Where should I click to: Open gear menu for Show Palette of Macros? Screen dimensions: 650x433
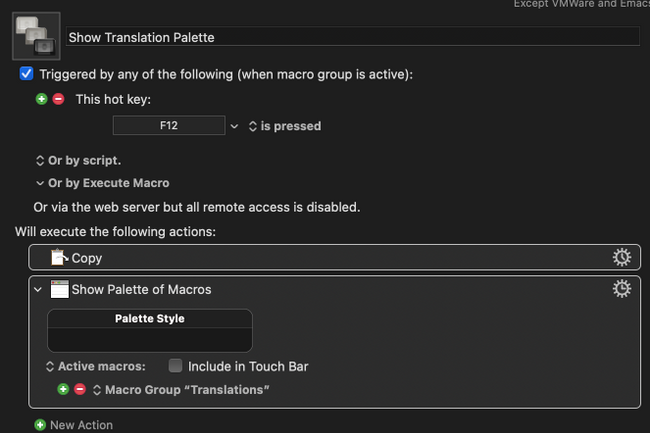[x=621, y=289]
